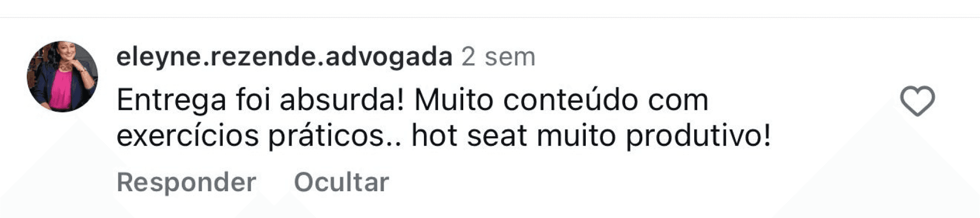This screenshot has width=980, height=218.
Task: Reply to eleyne.rezende.advogada's comment
Action: 186,182
